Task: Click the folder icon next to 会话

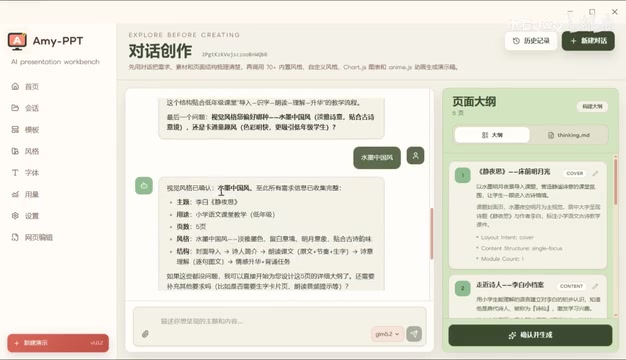Action: tap(15, 108)
